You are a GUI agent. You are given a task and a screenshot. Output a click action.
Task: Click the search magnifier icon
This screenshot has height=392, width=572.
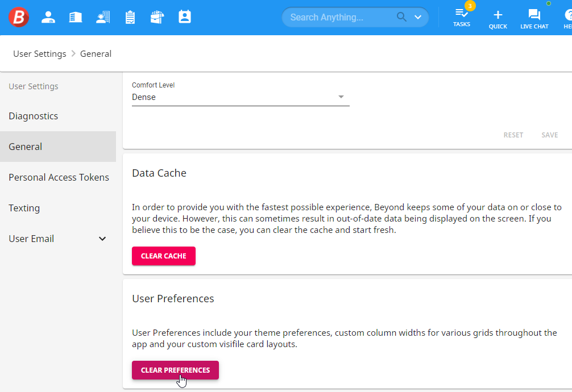point(401,17)
